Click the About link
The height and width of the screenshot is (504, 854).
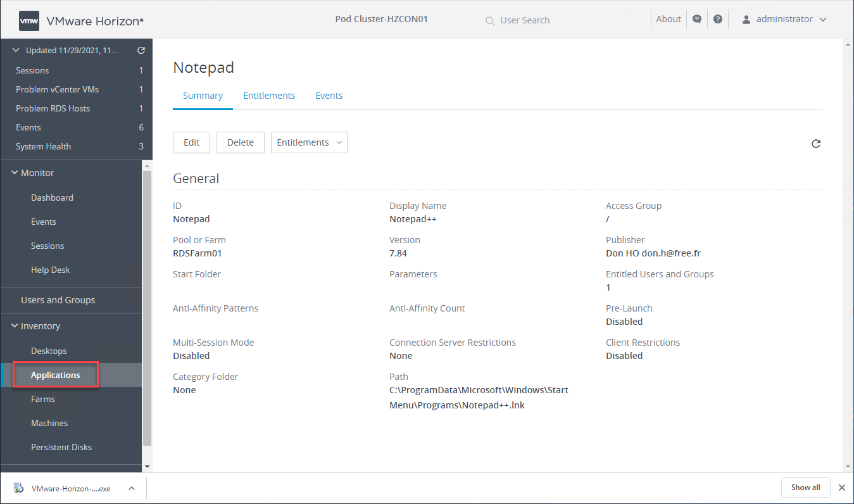669,19
